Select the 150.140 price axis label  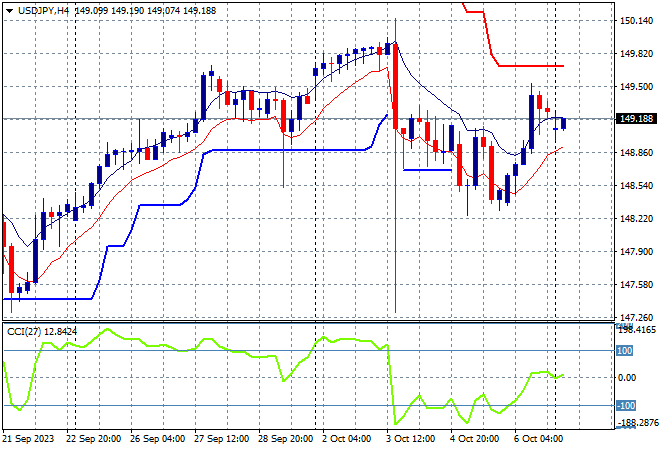click(636, 21)
